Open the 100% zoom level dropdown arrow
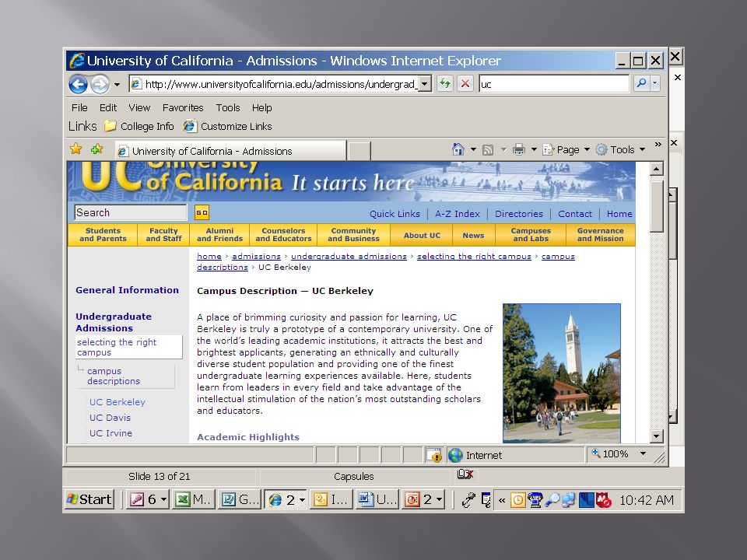This screenshot has width=747, height=560. click(644, 453)
